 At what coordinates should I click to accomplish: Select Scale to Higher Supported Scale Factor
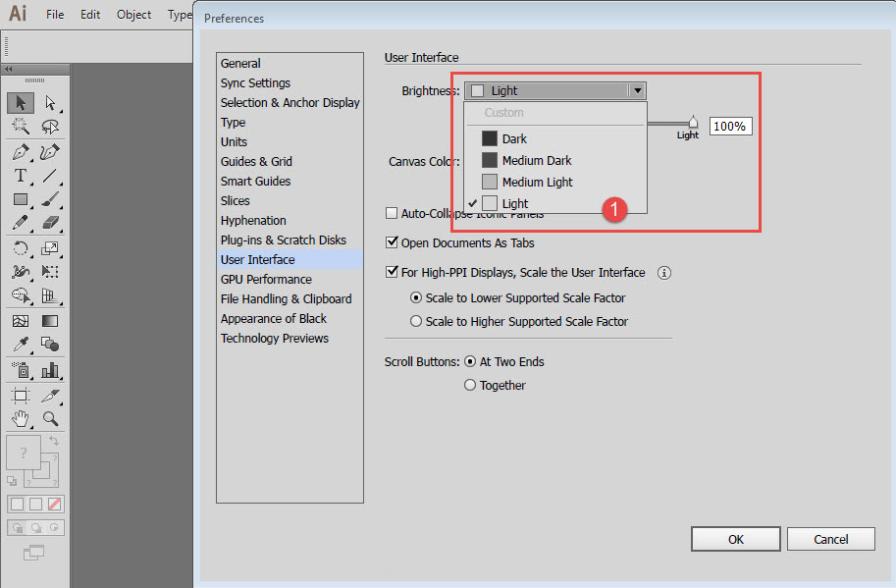416,322
